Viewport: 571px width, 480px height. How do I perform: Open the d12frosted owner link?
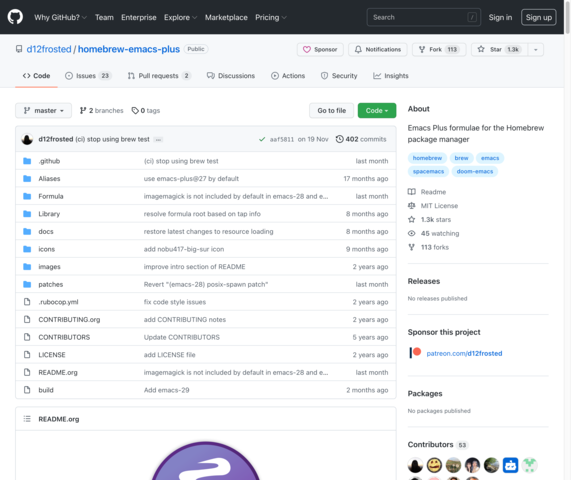(x=49, y=49)
